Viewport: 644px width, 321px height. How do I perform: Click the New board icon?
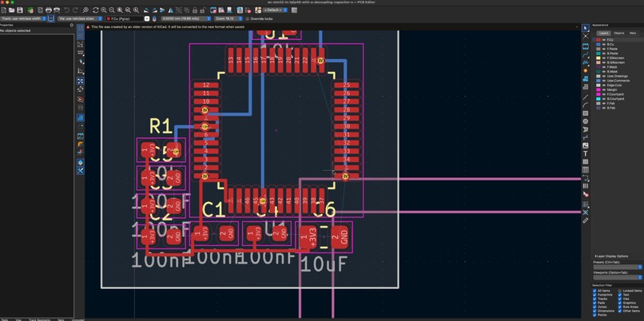pos(4,10)
